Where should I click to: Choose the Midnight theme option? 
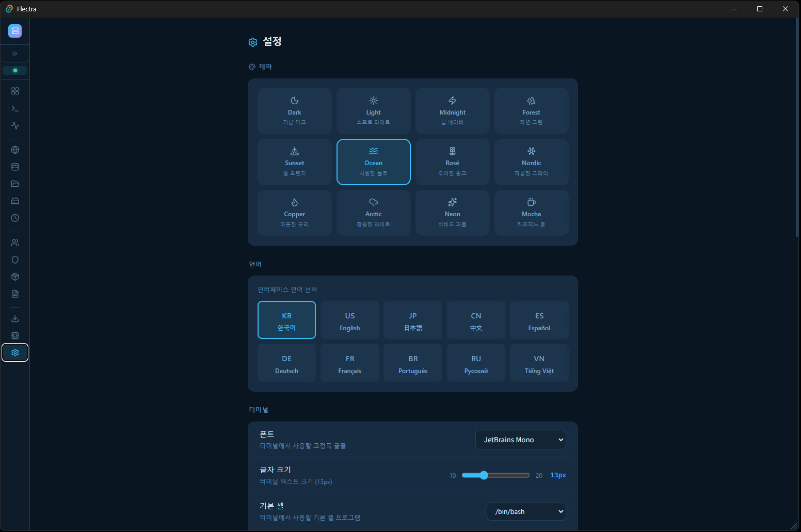tap(452, 111)
